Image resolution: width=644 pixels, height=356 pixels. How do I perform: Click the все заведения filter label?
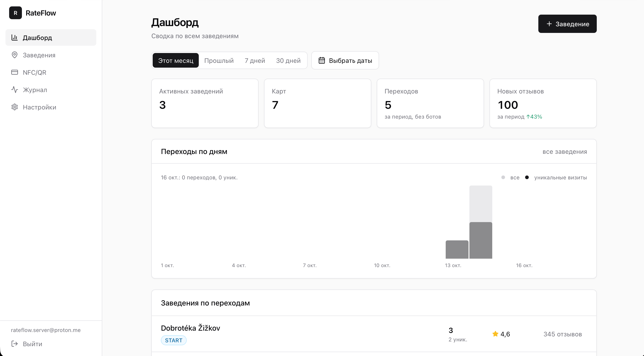pyautogui.click(x=565, y=152)
